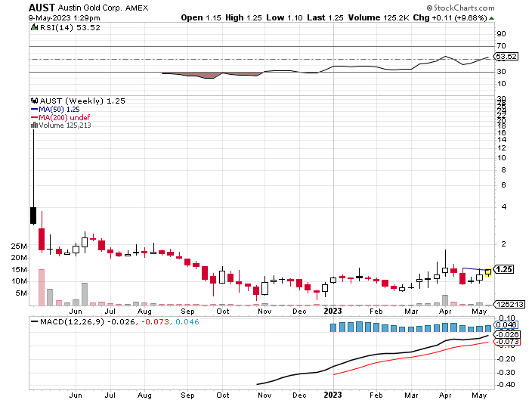Click the 53.52 RSI value tag on right axis

[x=506, y=57]
